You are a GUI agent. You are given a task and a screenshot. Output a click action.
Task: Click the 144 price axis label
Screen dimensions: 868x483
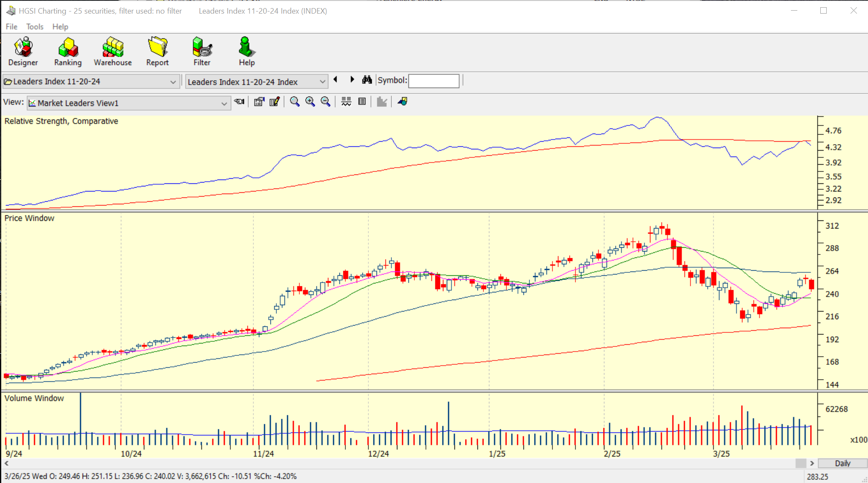(x=832, y=385)
